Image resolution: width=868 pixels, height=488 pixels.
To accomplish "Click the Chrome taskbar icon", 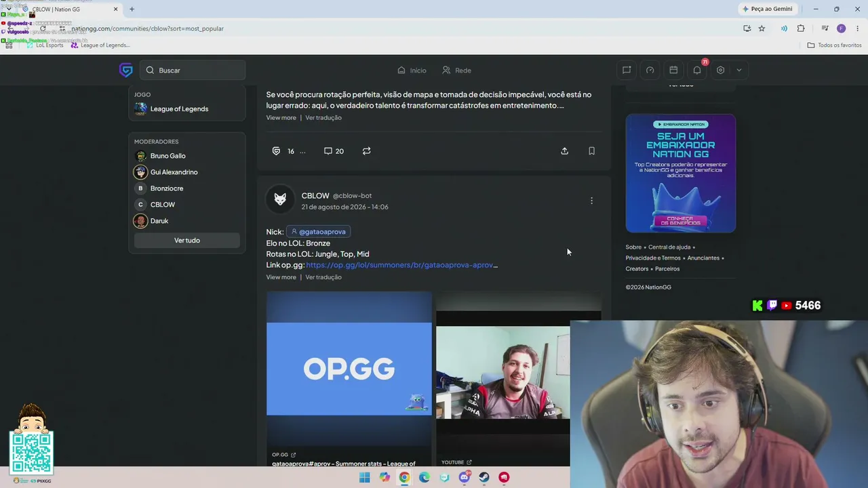I will click(x=404, y=477).
